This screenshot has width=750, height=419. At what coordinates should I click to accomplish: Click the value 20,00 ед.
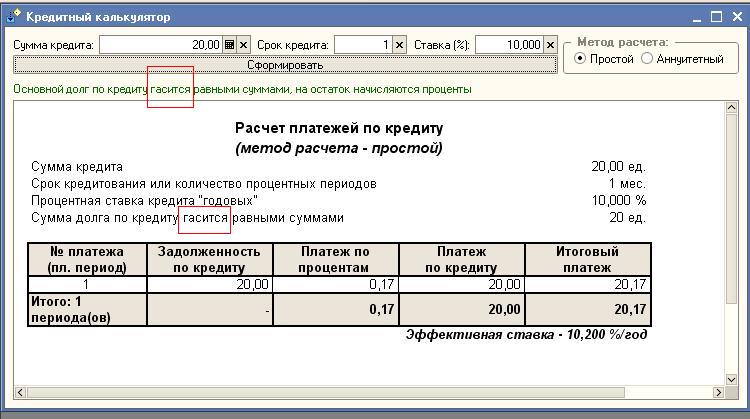[x=618, y=167]
